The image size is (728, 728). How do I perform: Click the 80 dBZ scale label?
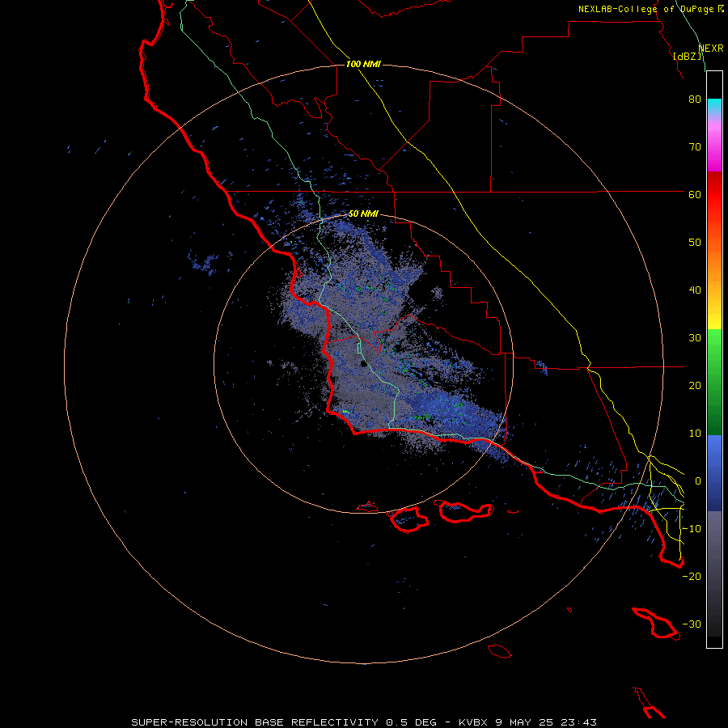click(x=695, y=99)
